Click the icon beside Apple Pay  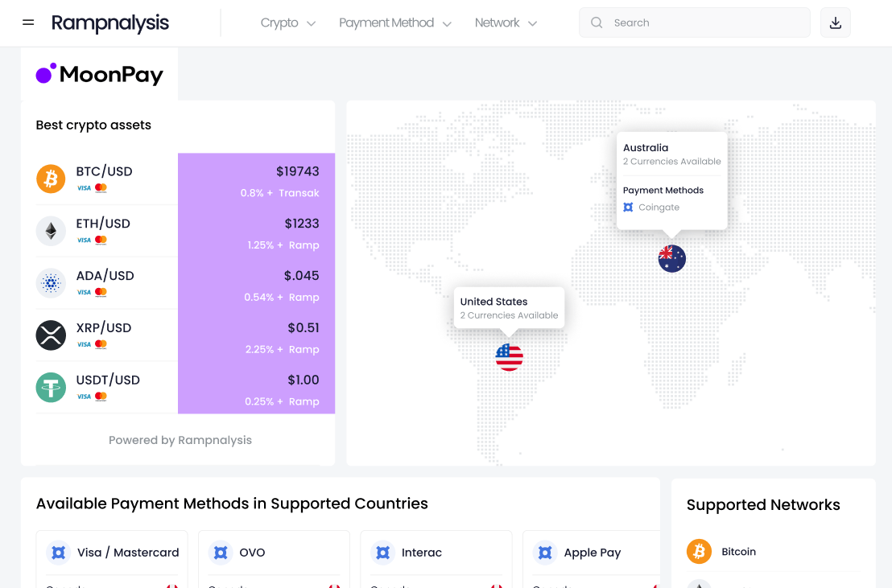point(545,553)
